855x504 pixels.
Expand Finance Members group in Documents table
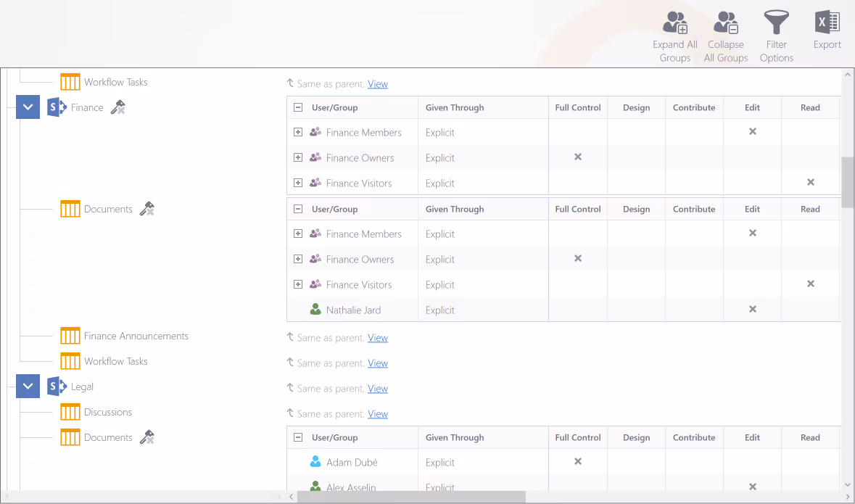click(298, 234)
